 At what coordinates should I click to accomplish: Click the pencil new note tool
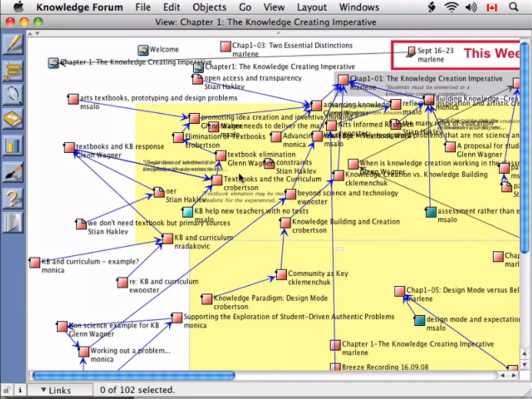(13, 44)
